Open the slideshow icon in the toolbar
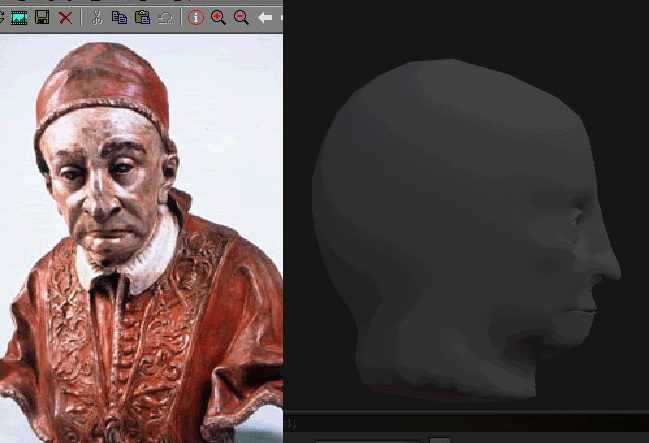This screenshot has height=443, width=649. (19, 18)
